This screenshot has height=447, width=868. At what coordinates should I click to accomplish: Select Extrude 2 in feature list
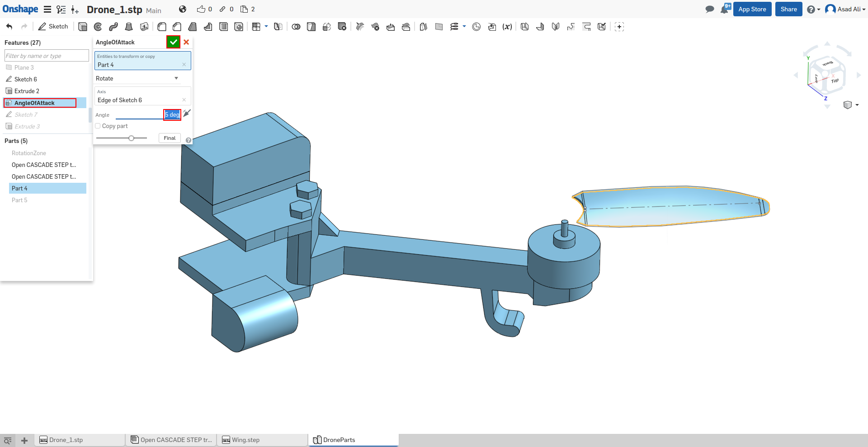click(x=27, y=91)
